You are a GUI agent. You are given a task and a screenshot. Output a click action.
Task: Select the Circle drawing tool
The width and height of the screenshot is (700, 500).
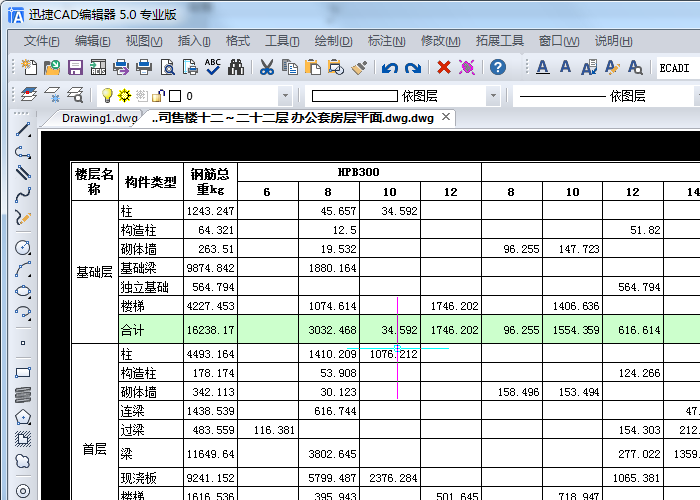23,247
